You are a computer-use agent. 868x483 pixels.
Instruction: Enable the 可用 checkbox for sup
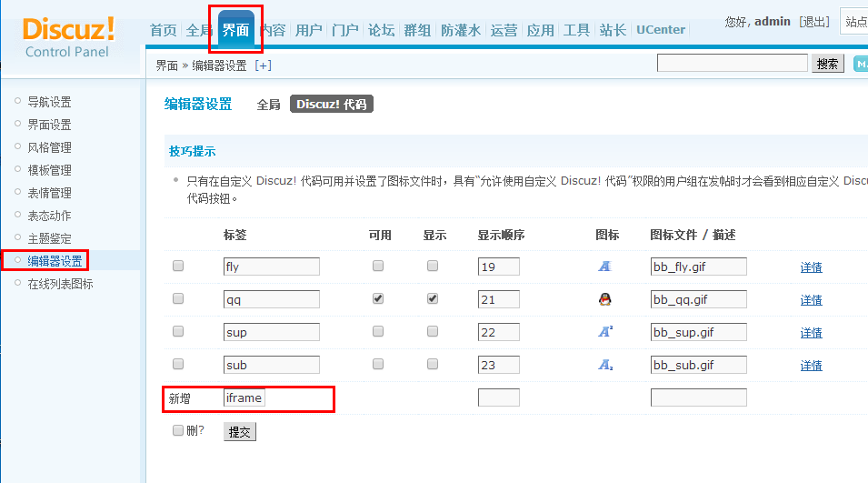coord(378,331)
